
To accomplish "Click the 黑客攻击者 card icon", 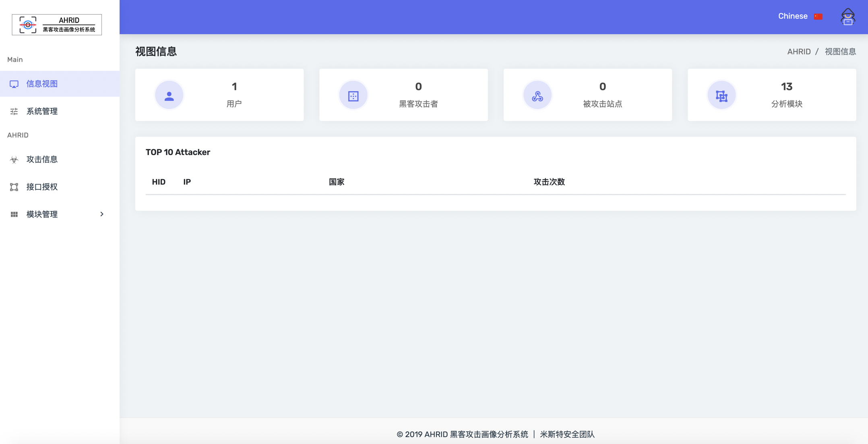I will (x=353, y=95).
